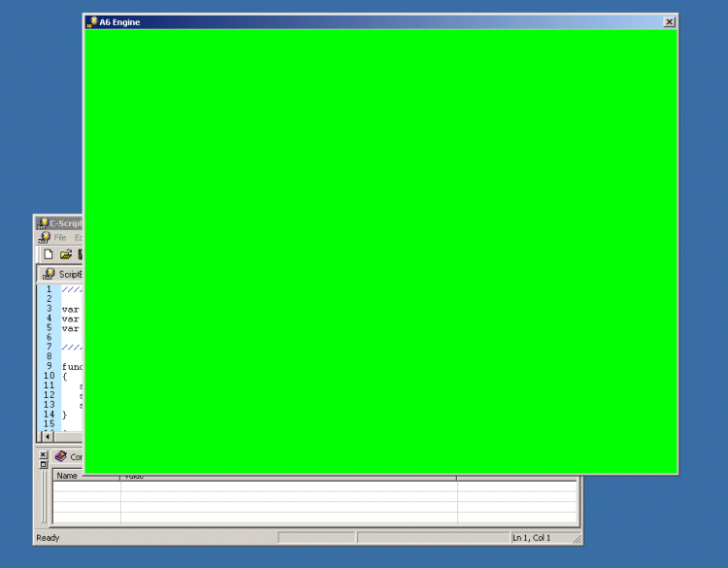
Task: Click the document icon beside File menu
Action: click(x=44, y=238)
